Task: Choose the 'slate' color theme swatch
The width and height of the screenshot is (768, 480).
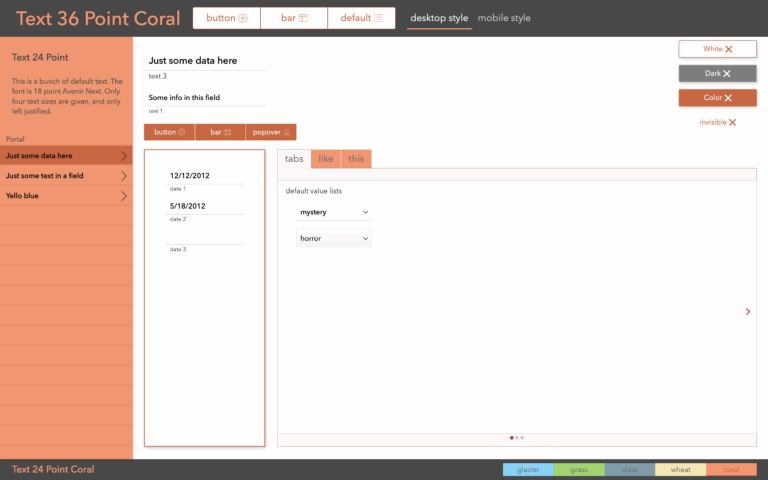Action: click(630, 469)
